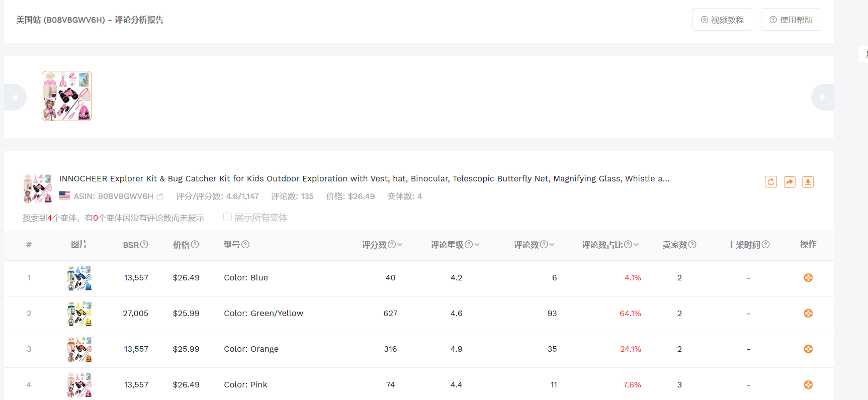Click the 7.6% review share value
This screenshot has width=868, height=400.
click(x=632, y=385)
